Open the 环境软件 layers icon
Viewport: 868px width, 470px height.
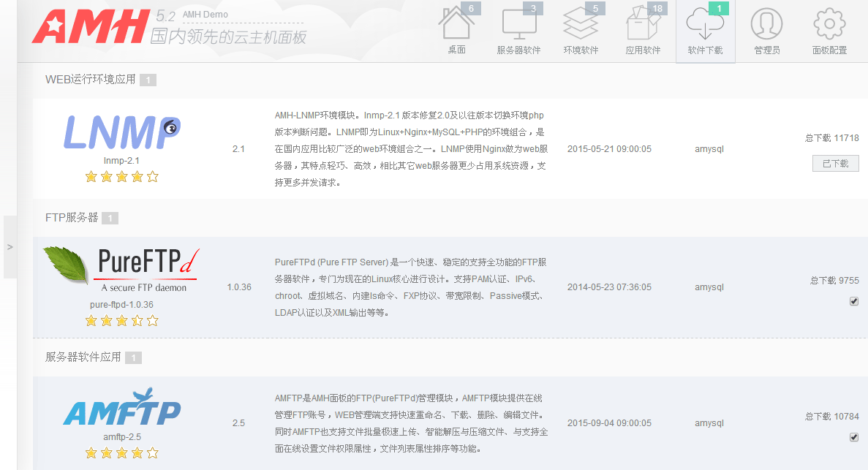click(x=581, y=25)
